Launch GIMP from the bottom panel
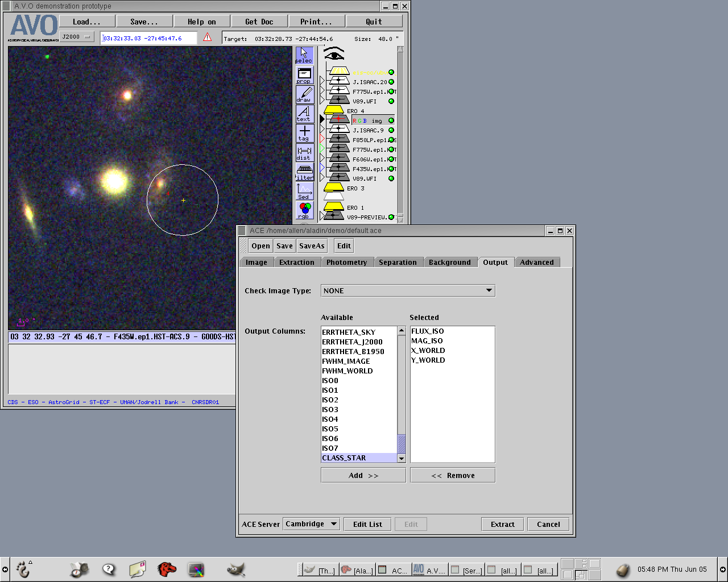This screenshot has height=582, width=728. click(x=235, y=569)
